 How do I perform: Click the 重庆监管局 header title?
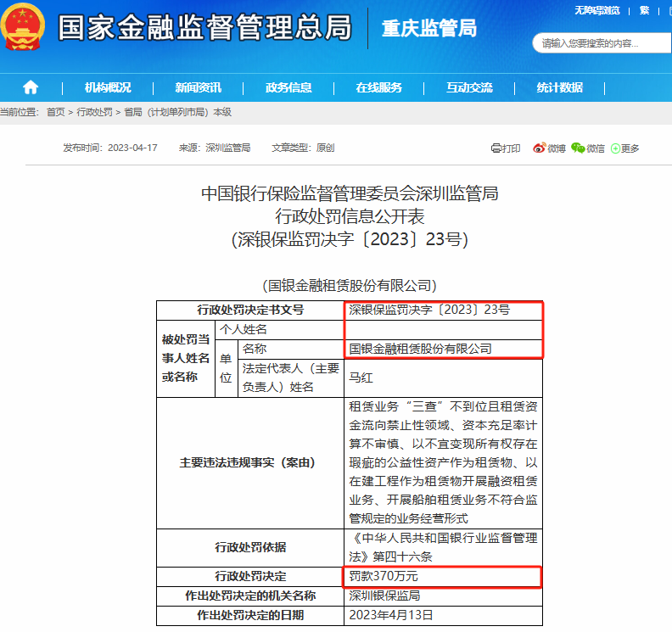click(x=429, y=28)
